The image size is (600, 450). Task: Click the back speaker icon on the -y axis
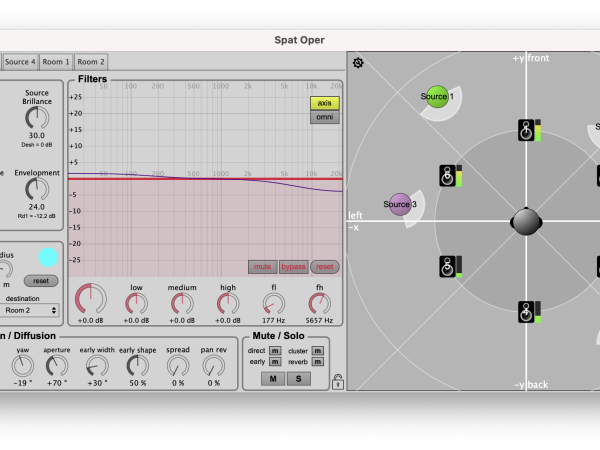point(525,312)
